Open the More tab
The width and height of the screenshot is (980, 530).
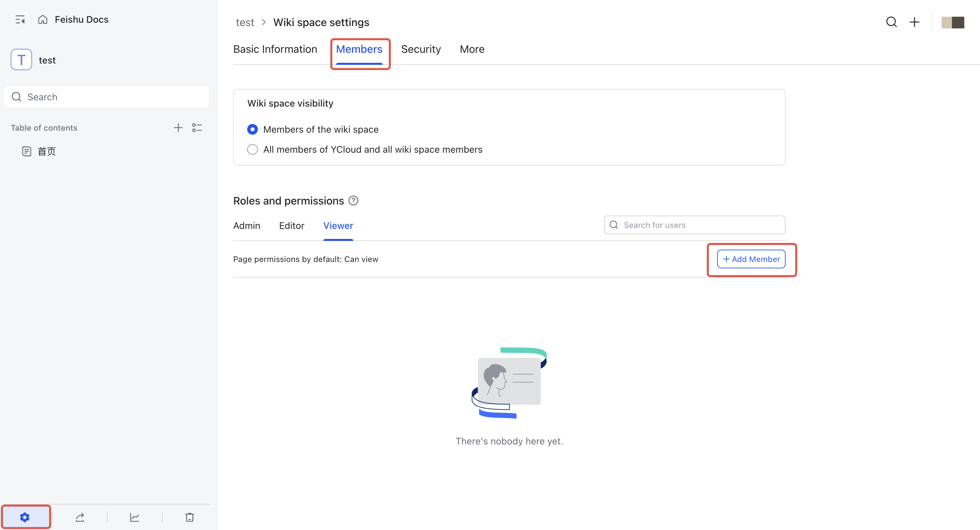[472, 49]
